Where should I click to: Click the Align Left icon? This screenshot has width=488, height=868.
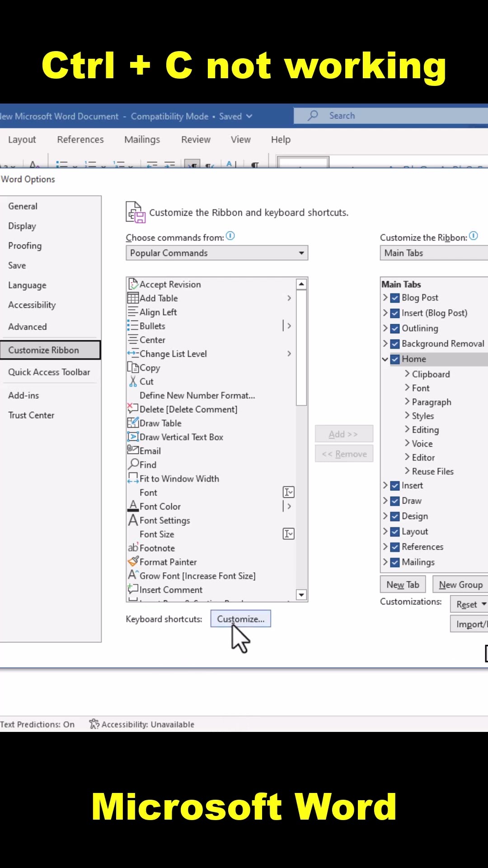[133, 312]
